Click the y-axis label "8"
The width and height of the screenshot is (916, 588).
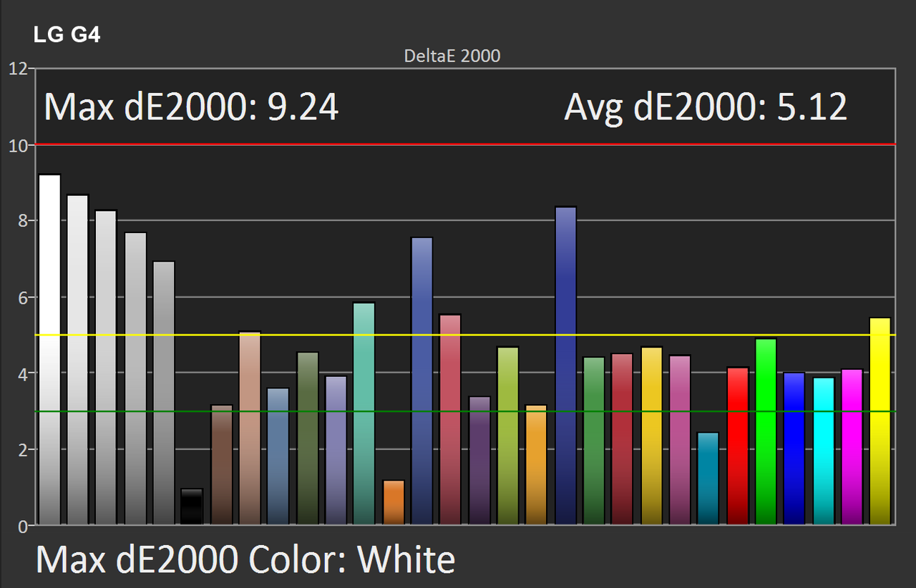pyautogui.click(x=22, y=221)
